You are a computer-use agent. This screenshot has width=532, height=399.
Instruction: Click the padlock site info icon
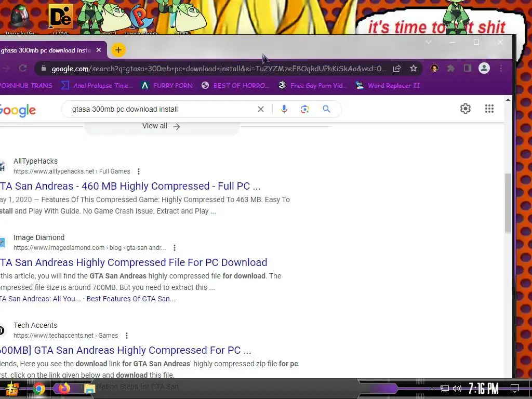click(x=44, y=69)
